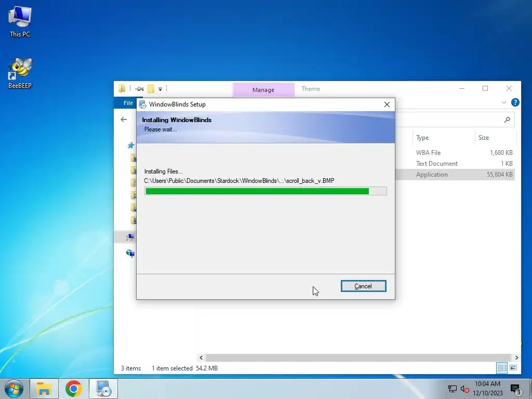This screenshot has width=532, height=399.
Task: Select the Application row
Action: pos(455,175)
